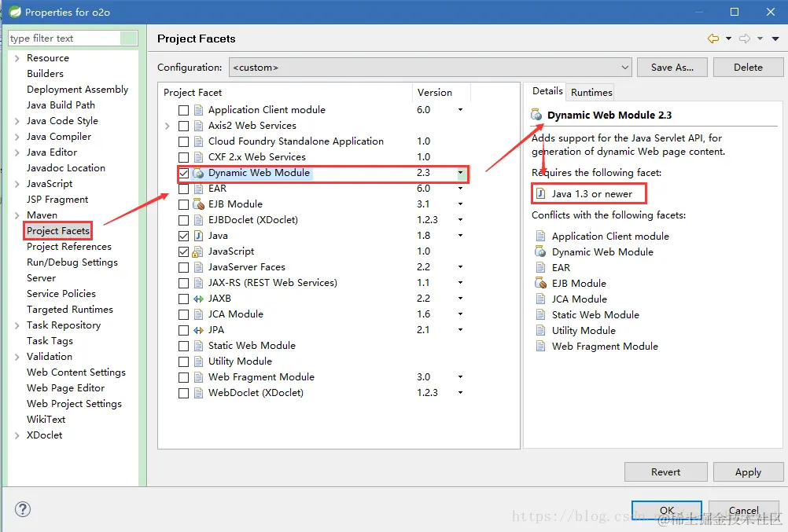Click the Static Web Module icon in conflicts list

pyautogui.click(x=541, y=315)
